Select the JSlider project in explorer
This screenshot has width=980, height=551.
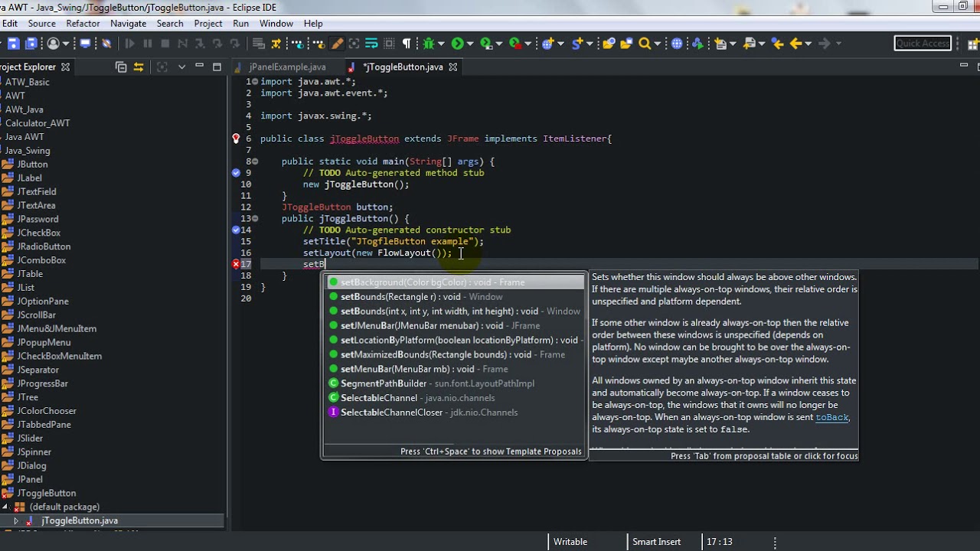pyautogui.click(x=30, y=439)
